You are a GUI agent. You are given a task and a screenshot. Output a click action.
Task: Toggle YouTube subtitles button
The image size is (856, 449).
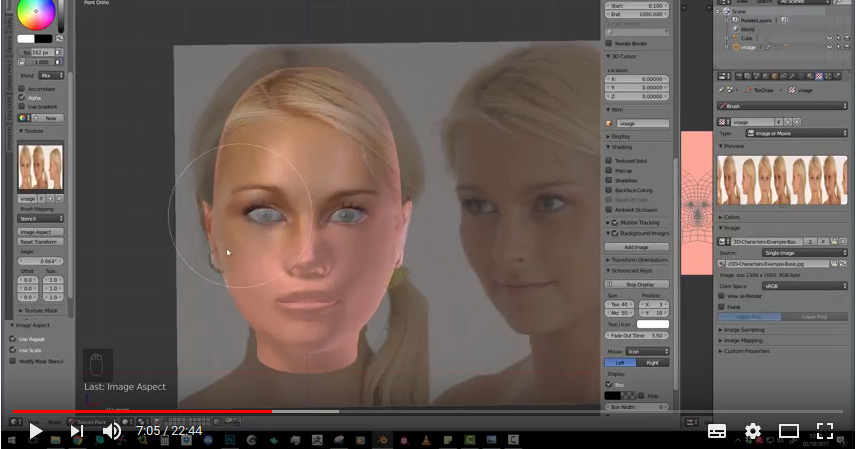(x=717, y=431)
